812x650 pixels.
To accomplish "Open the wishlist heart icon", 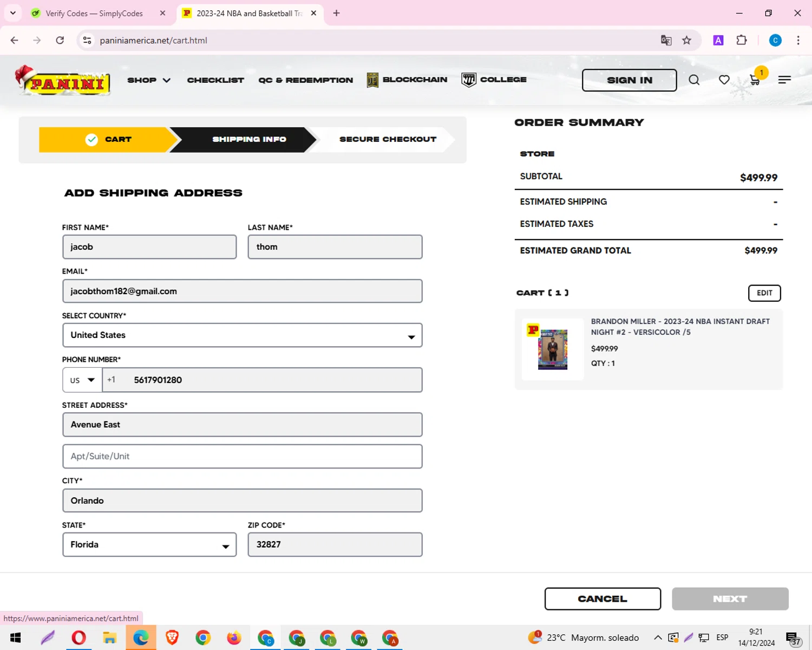I will click(724, 80).
